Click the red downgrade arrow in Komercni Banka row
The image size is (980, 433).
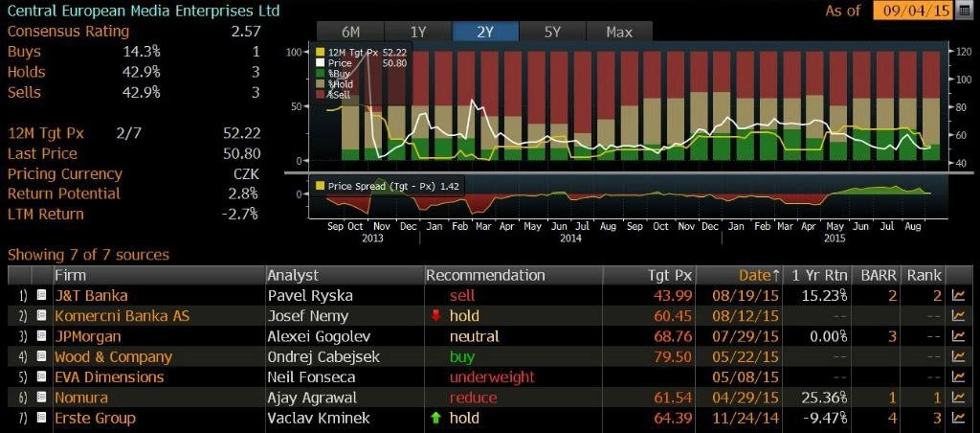pos(435,315)
